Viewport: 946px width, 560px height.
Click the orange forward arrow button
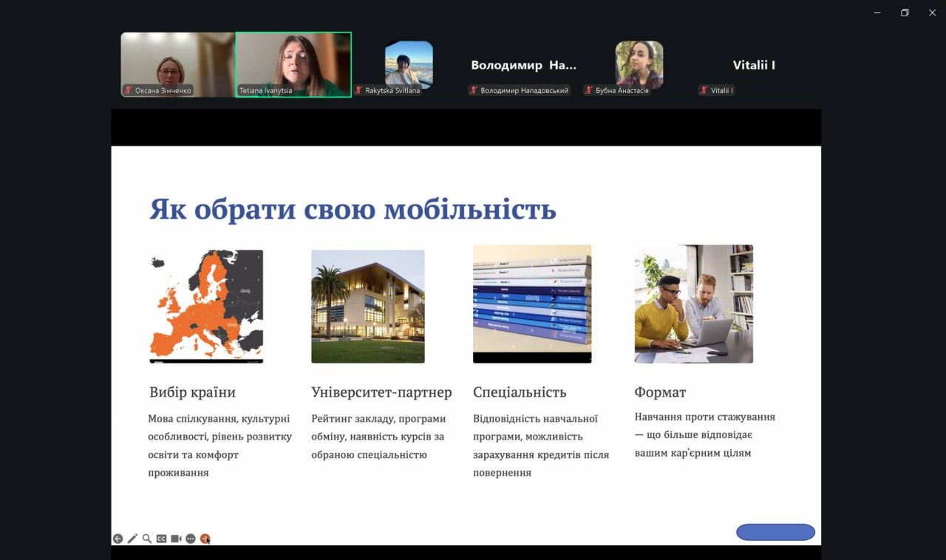tap(205, 539)
